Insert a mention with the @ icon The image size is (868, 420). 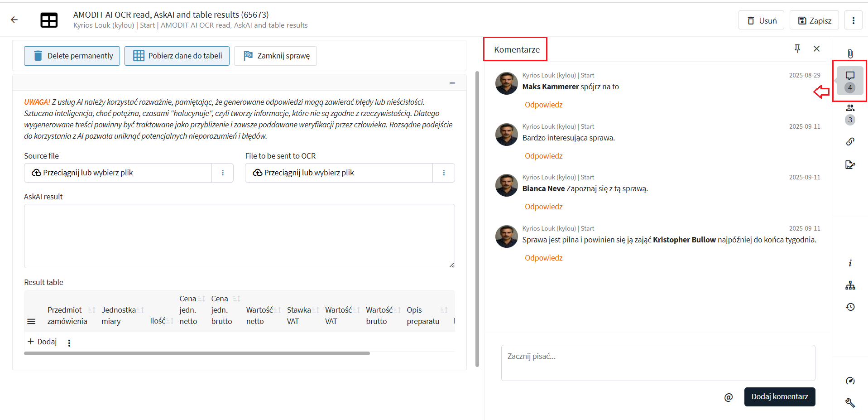tap(728, 397)
